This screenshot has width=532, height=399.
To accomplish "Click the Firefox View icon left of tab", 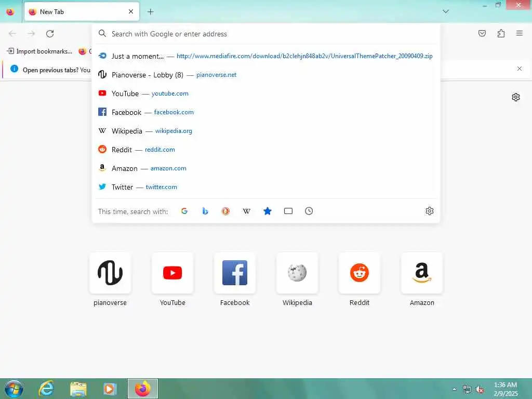I will [x=10, y=11].
